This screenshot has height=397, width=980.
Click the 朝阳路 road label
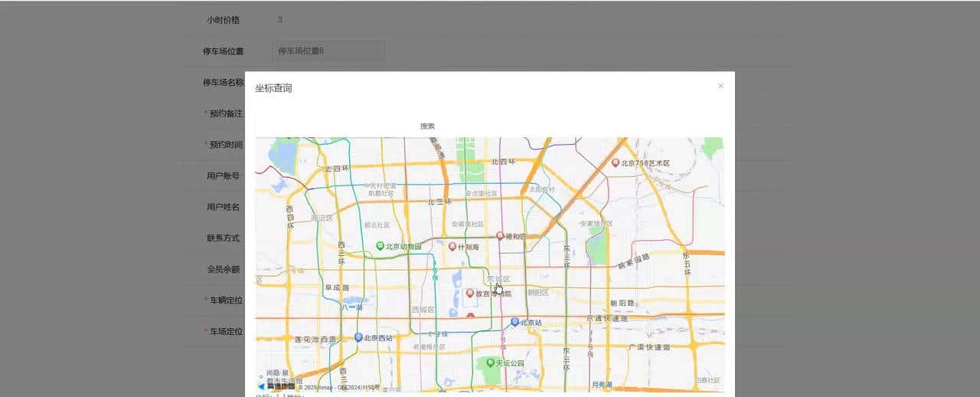[x=624, y=303]
